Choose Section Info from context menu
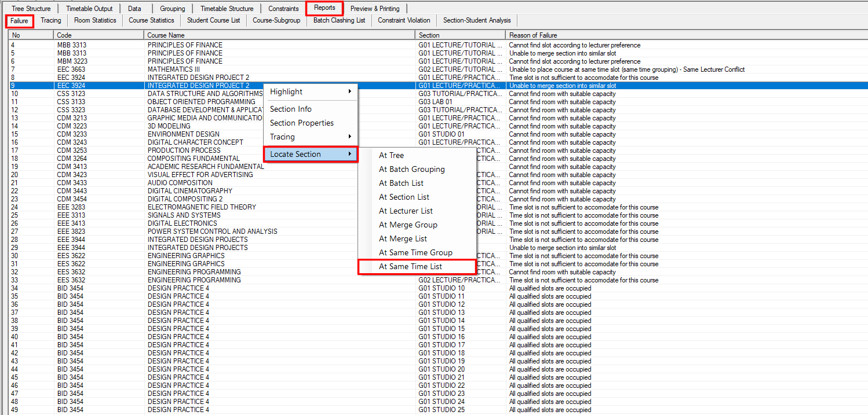The width and height of the screenshot is (868, 415). coord(311,109)
